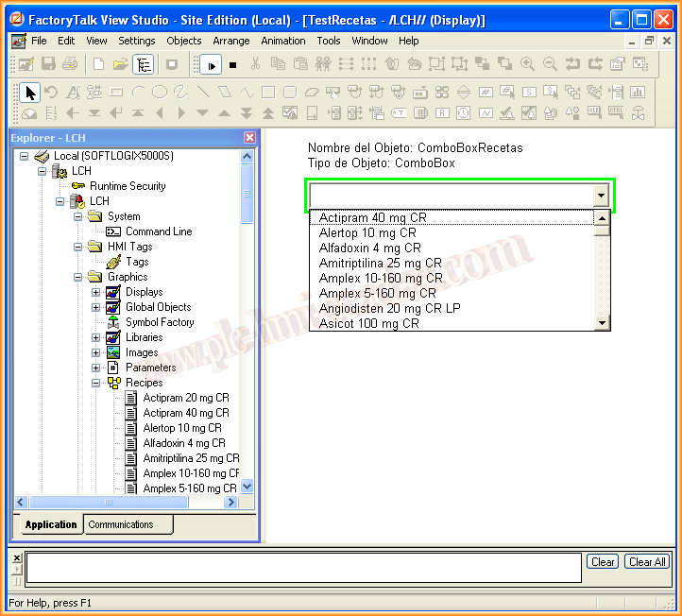This screenshot has height=616, width=682.
Task: Click the Open folder toolbar icon
Action: coord(120,64)
